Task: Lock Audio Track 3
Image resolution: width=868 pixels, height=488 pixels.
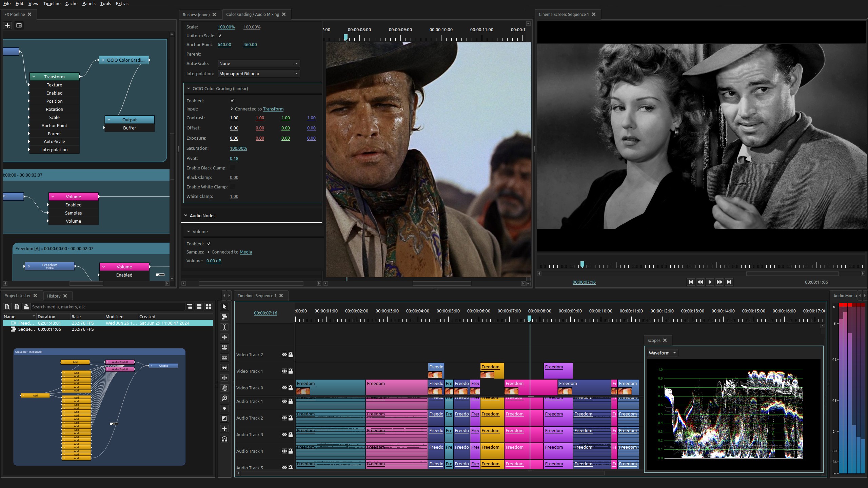Action: tap(291, 434)
